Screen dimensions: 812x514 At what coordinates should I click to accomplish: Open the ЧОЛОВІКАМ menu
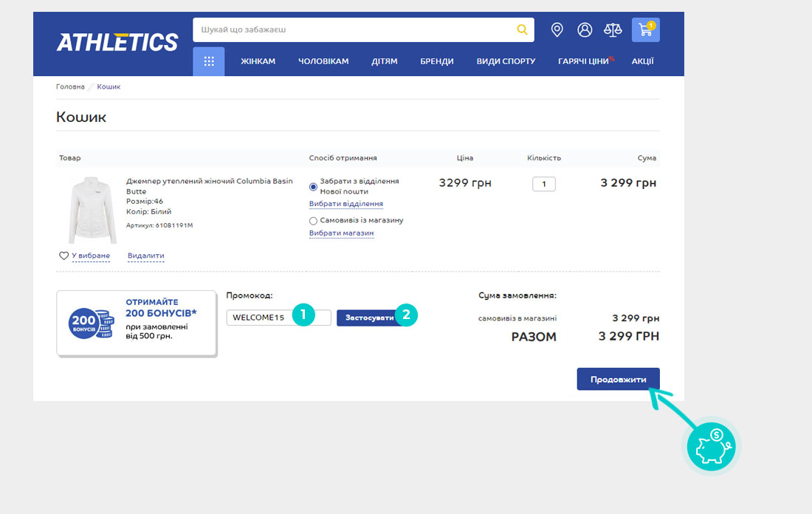point(323,61)
